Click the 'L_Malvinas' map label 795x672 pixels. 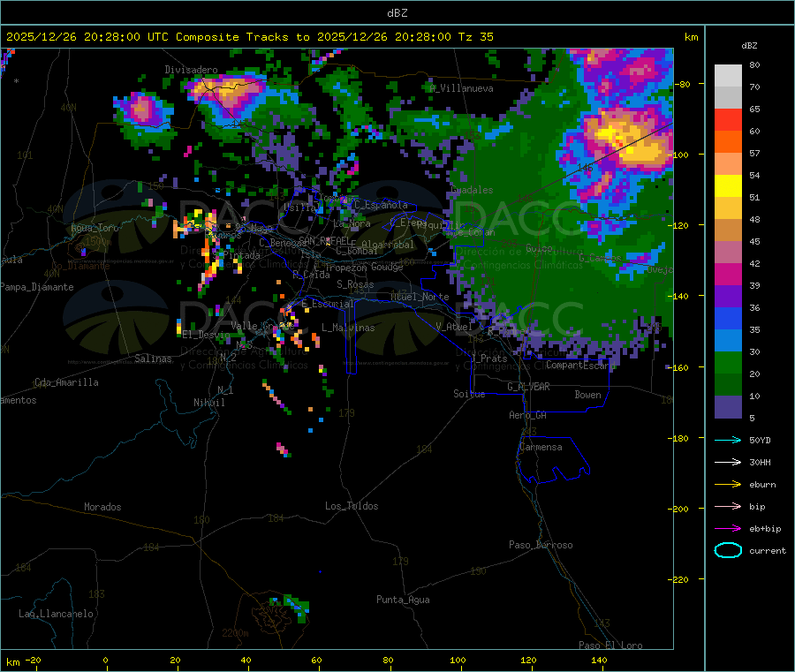pos(348,328)
